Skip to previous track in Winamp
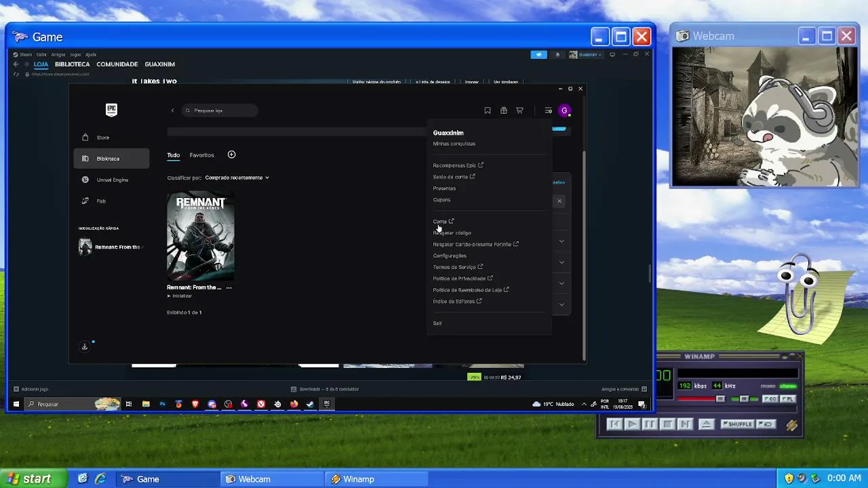 tap(614, 424)
